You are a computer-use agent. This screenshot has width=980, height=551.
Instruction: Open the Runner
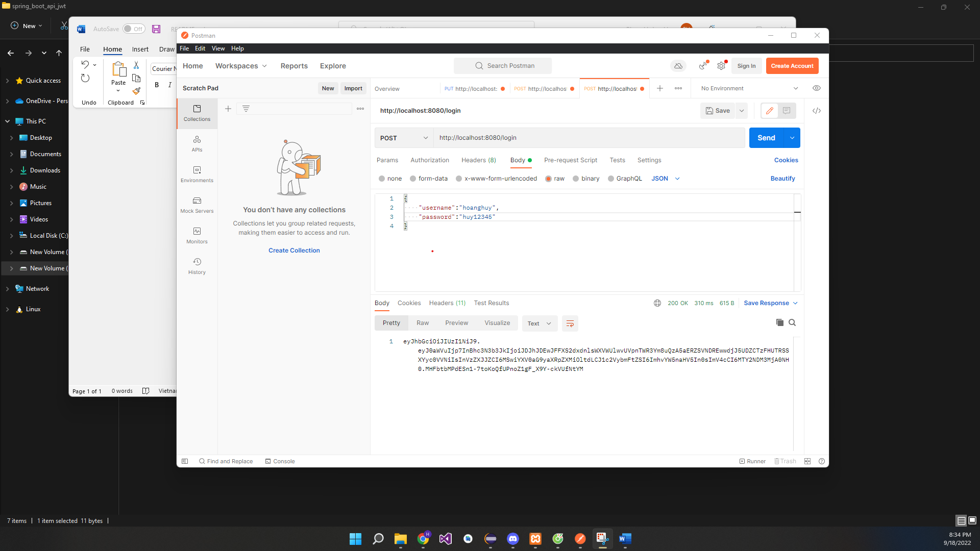click(752, 461)
